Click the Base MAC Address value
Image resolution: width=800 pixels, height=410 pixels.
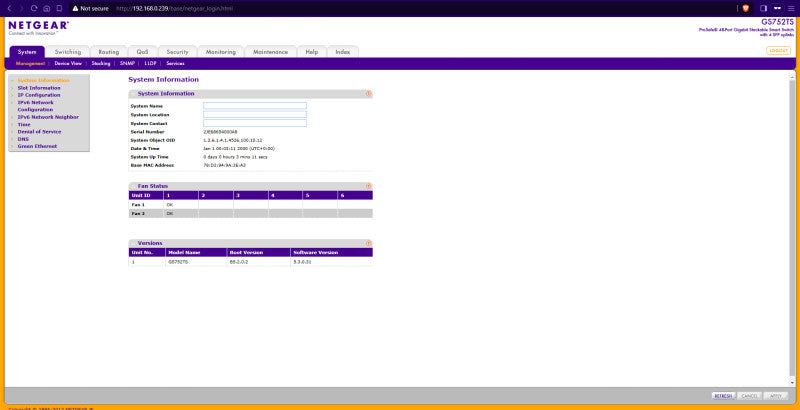224,165
